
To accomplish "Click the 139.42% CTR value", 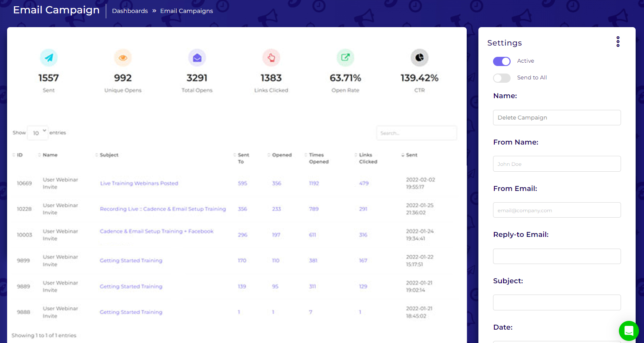I will point(419,78).
